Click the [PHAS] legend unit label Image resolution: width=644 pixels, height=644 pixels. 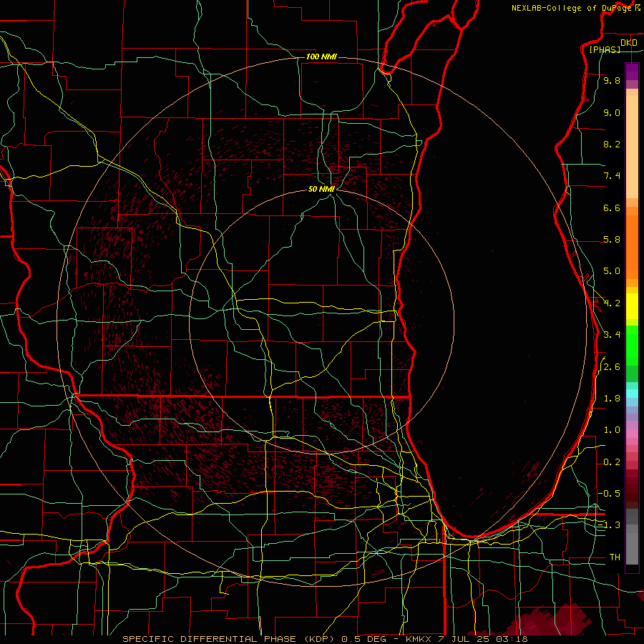tap(605, 49)
